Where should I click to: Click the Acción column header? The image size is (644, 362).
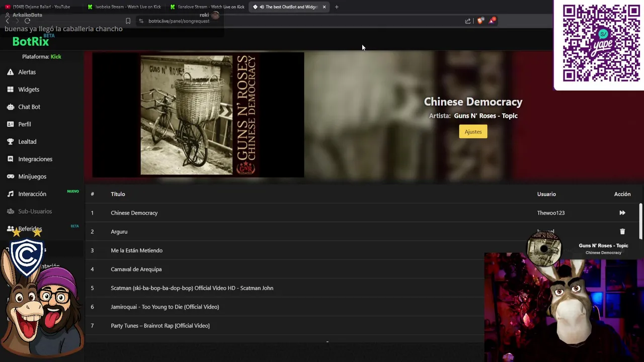pyautogui.click(x=622, y=194)
